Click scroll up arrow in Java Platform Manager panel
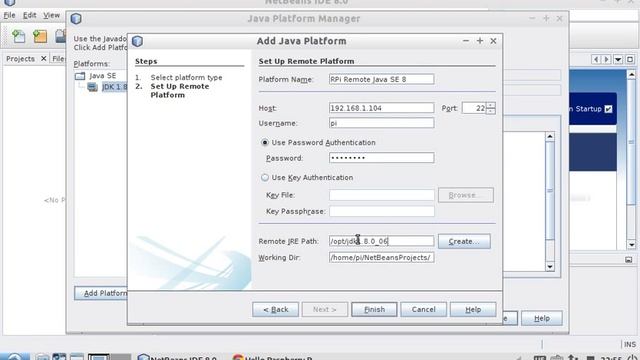The width and height of the screenshot is (640, 360). click(550, 136)
